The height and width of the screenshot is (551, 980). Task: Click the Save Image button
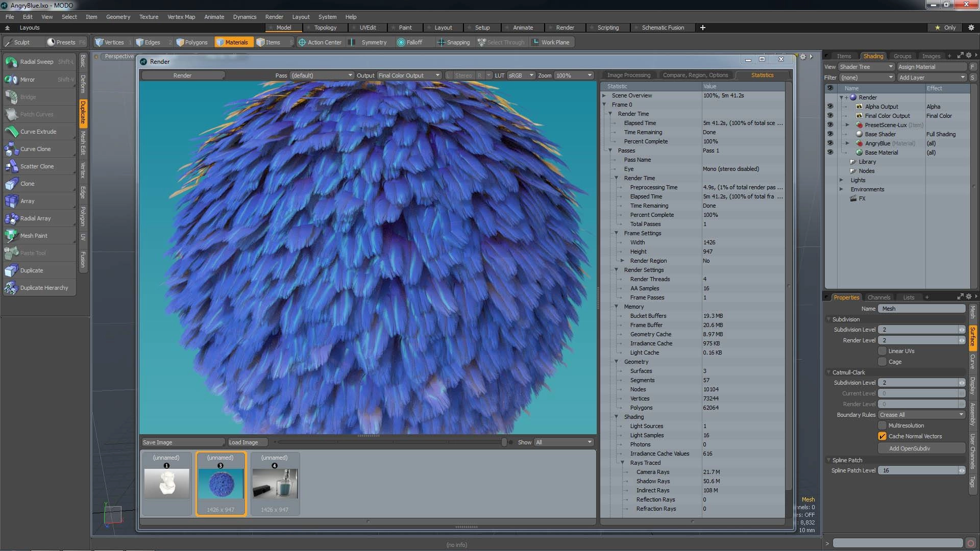[x=182, y=442]
